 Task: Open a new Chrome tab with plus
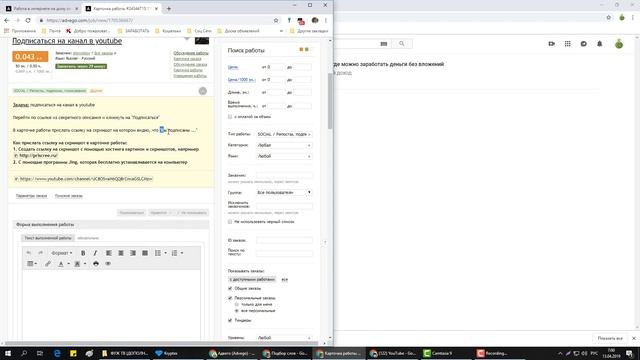coord(169,8)
